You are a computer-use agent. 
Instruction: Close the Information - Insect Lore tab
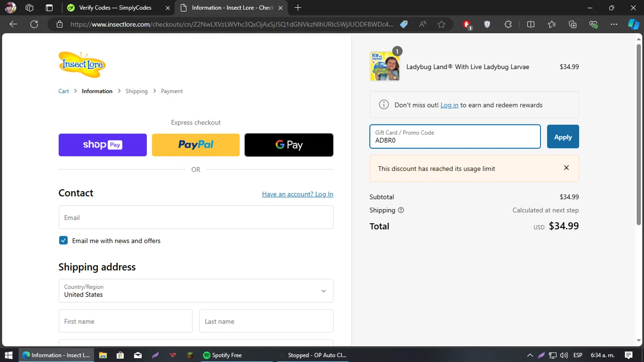280,8
